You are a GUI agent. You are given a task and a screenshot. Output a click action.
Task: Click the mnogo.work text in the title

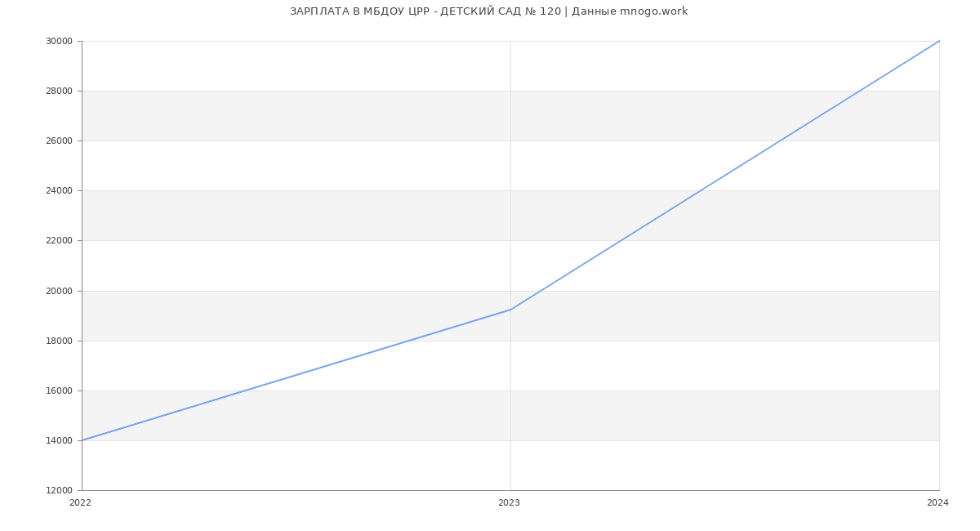(653, 11)
